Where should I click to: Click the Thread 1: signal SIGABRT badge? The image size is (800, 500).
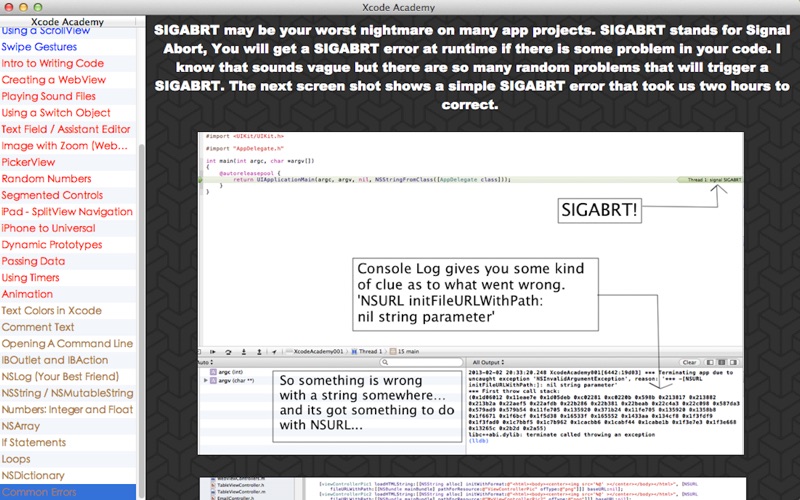click(709, 180)
